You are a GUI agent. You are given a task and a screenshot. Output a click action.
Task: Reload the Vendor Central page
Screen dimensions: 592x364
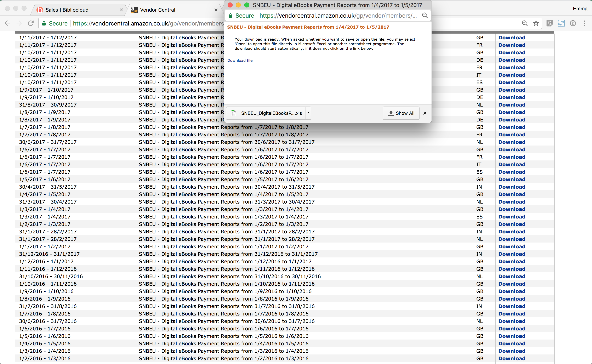(31, 23)
